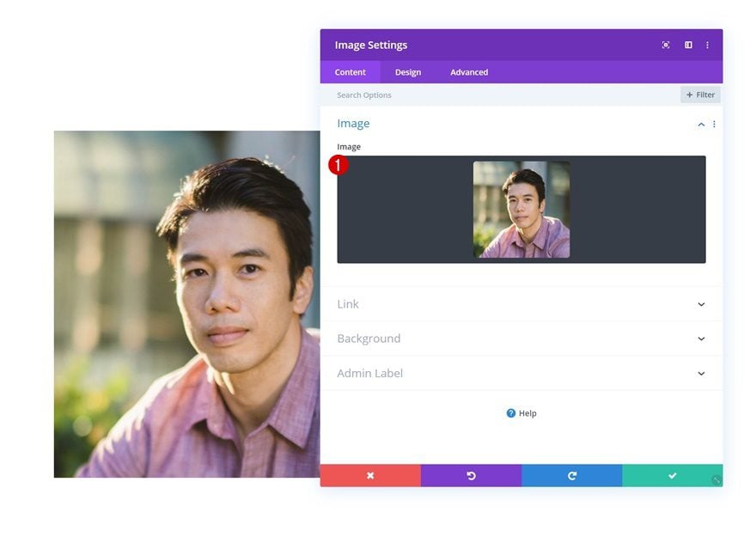Expand the Background section
The height and width of the screenshot is (543, 756).
click(521, 339)
